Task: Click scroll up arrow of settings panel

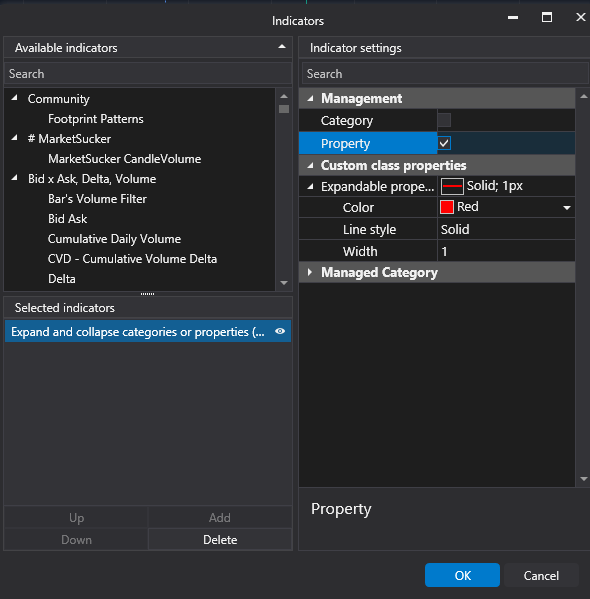Action: pyautogui.click(x=584, y=97)
